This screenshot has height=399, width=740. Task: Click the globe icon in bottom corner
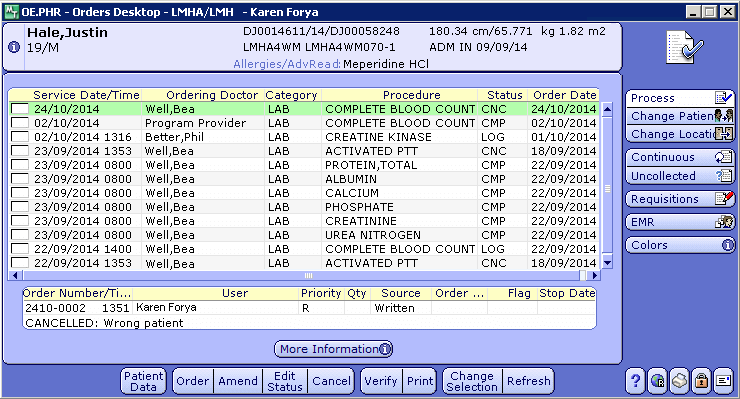657,381
